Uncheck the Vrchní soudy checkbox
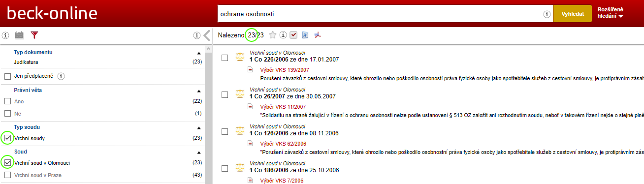This screenshot has width=644, height=184. point(7,138)
